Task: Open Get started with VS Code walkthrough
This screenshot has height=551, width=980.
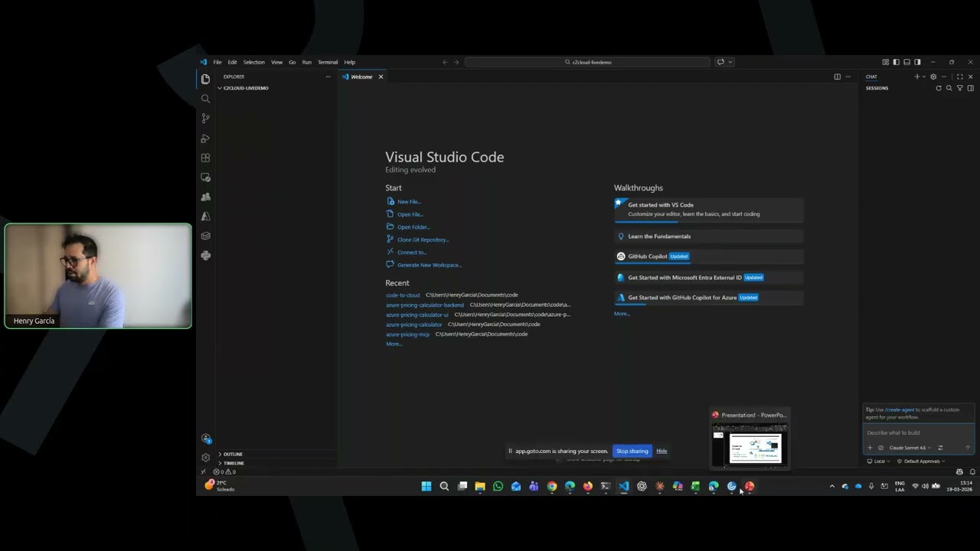Action: click(x=709, y=209)
